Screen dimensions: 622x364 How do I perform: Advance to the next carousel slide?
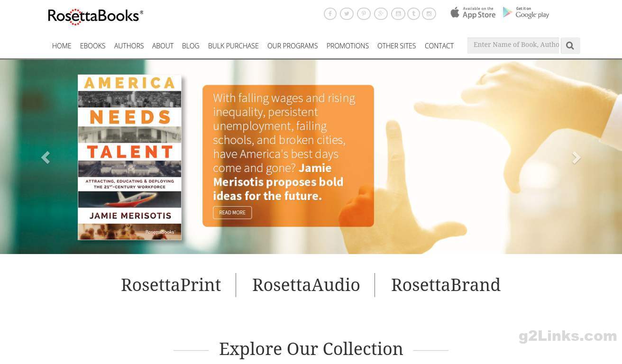coord(576,157)
